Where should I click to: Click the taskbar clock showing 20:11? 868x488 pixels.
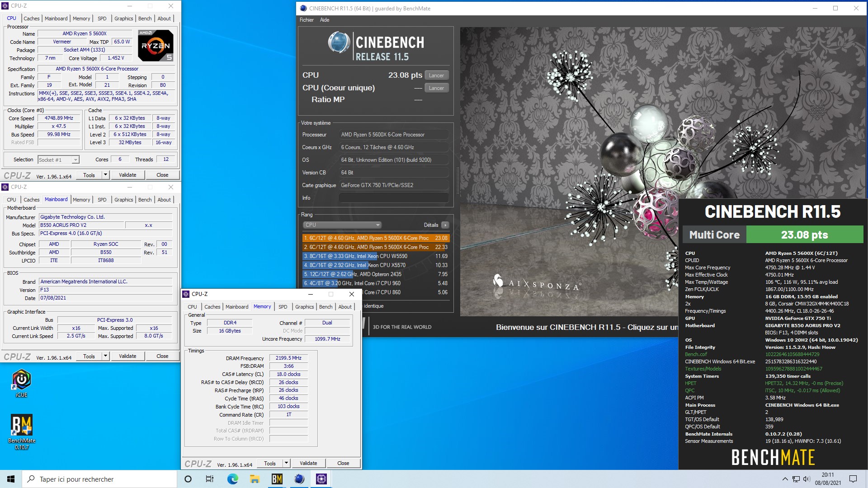pyautogui.click(x=828, y=479)
